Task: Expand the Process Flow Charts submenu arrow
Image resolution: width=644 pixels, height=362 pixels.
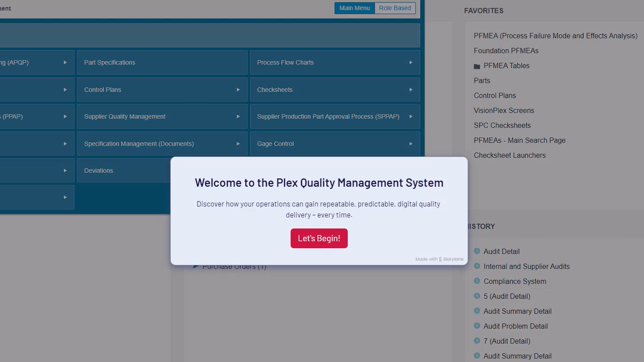Action: 411,63
